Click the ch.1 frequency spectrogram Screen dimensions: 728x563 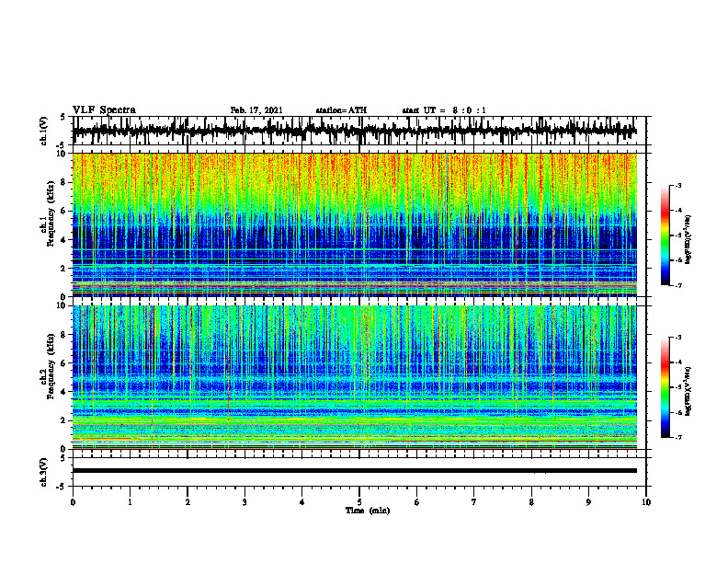(x=354, y=224)
